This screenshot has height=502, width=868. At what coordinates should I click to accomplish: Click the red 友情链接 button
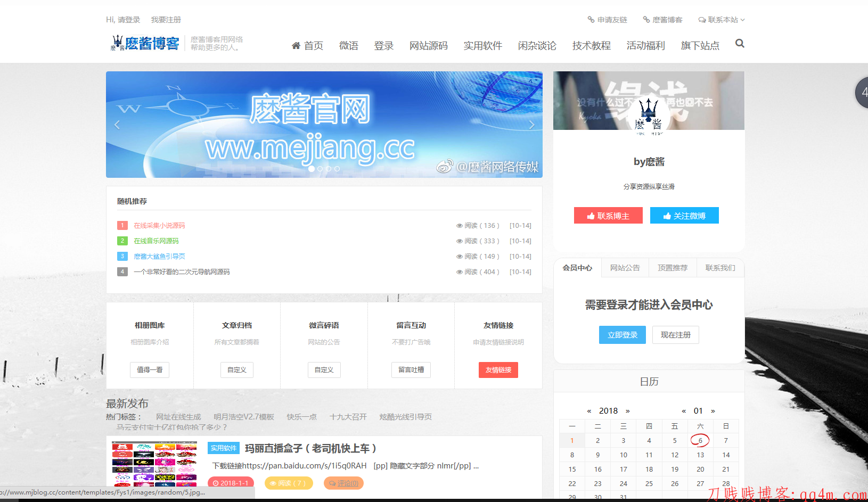[x=498, y=370]
